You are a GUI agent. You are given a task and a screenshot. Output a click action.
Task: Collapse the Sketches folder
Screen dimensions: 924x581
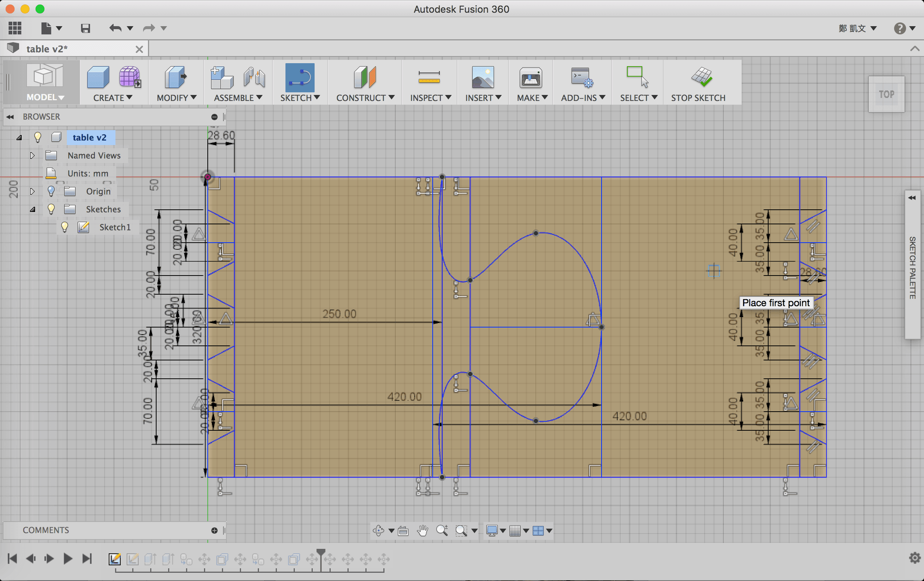[33, 209]
